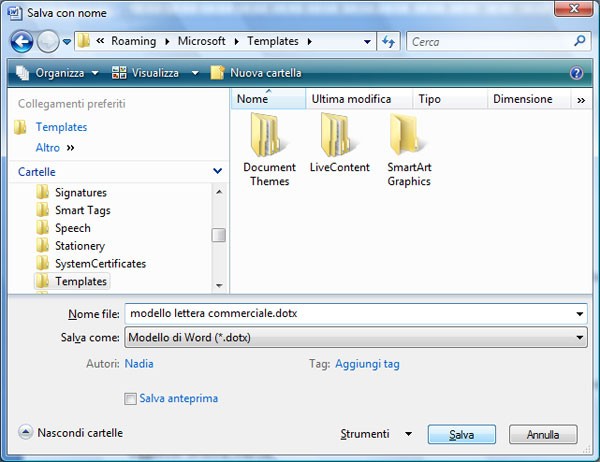The width and height of the screenshot is (600, 462).
Task: Click the Nuova cartella toolbar button
Action: pos(256,73)
